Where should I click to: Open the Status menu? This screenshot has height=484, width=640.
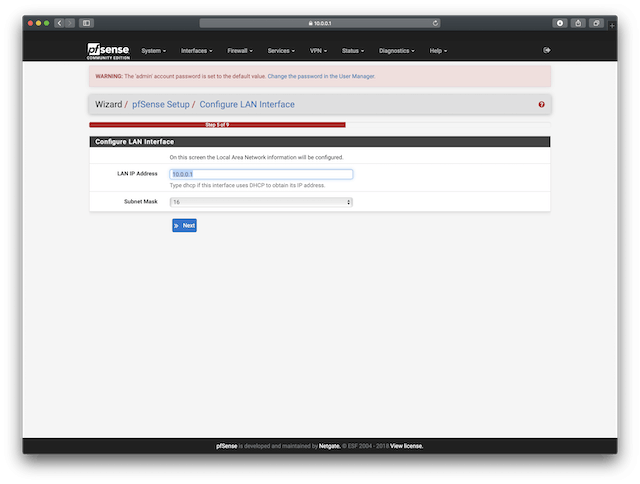tap(353, 51)
